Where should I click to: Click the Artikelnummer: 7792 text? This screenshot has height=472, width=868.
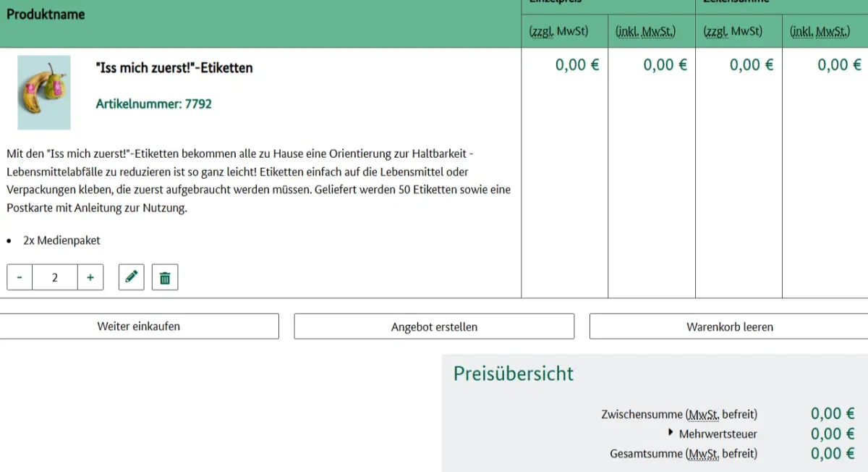click(153, 104)
